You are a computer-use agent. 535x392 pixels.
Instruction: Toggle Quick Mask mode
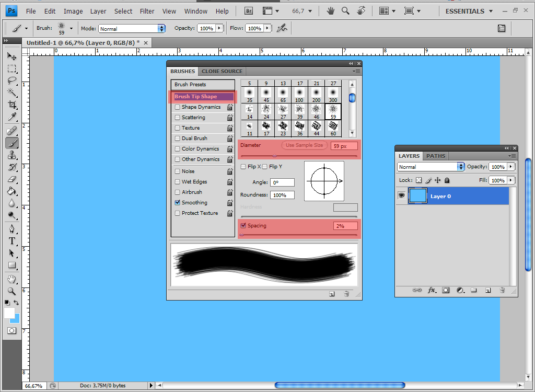[12, 330]
